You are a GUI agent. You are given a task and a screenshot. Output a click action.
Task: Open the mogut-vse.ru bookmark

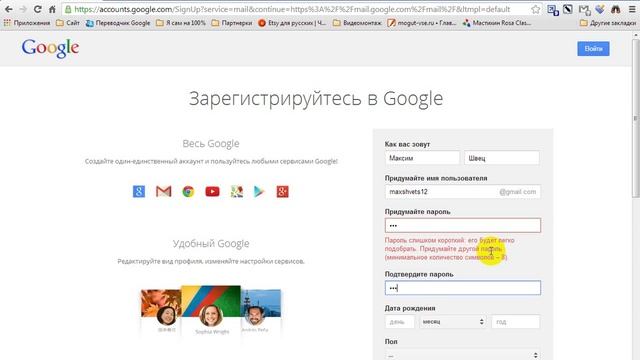click(x=422, y=23)
